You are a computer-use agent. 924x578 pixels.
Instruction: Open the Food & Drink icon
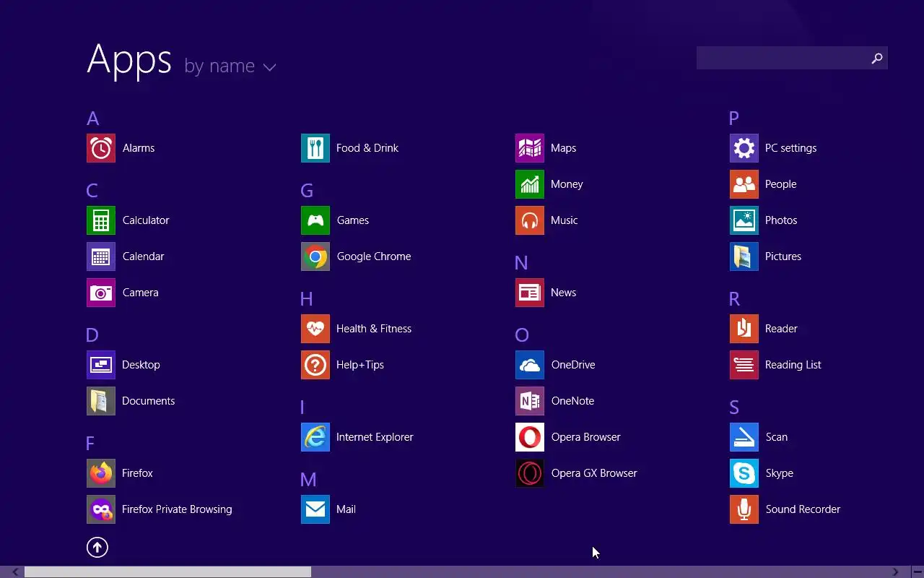315,148
